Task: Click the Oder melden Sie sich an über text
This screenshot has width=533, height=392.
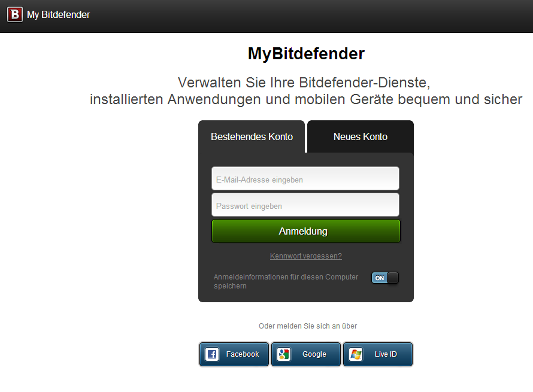Action: tap(308, 326)
